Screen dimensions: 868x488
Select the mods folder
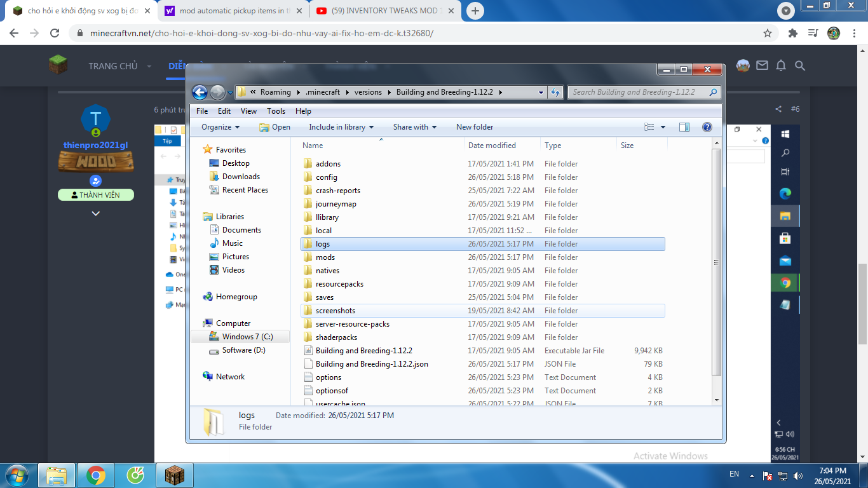(x=325, y=257)
